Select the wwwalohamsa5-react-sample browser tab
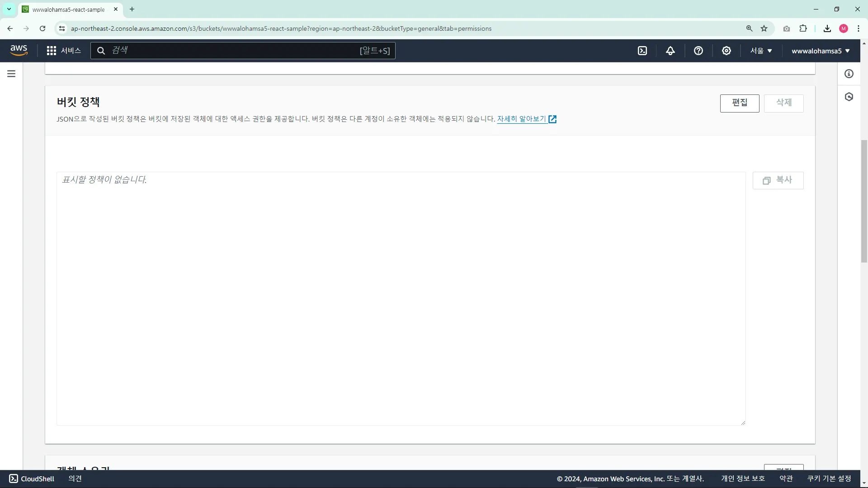The width and height of the screenshot is (868, 488). click(x=68, y=9)
